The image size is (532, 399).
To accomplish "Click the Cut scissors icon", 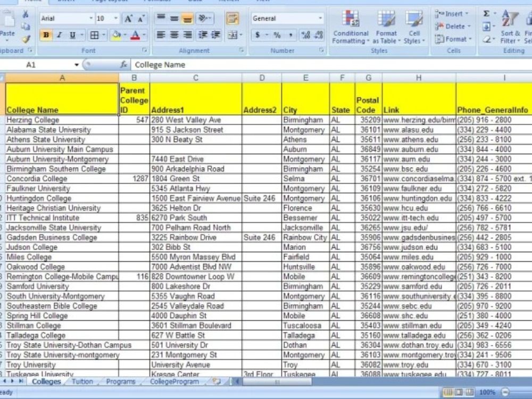I will [x=26, y=14].
